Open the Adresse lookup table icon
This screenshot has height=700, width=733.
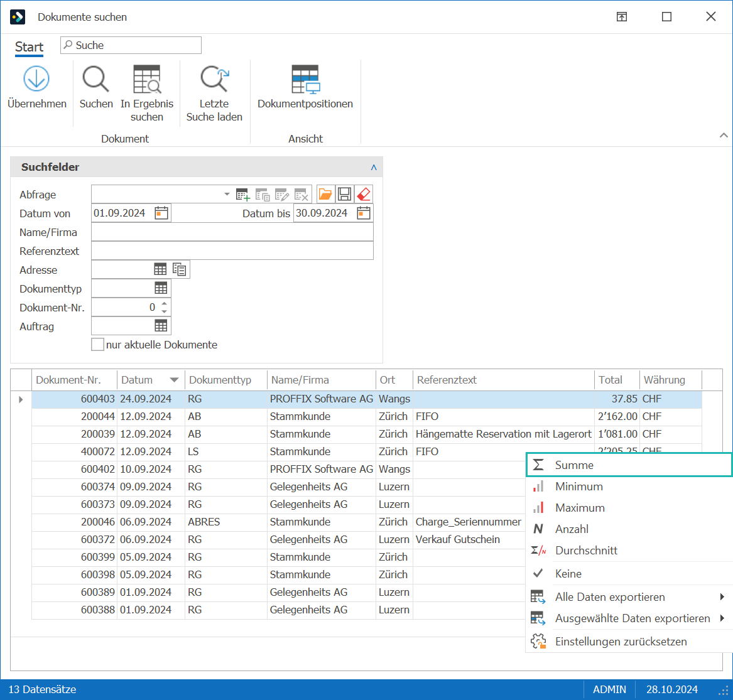coord(160,269)
